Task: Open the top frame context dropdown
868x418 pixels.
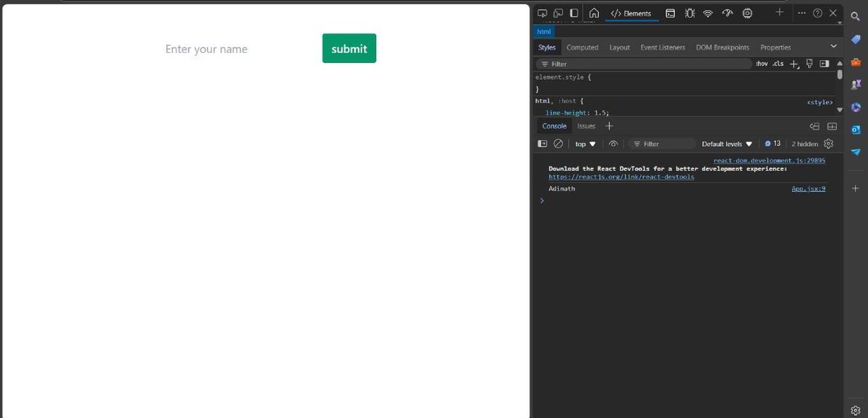Action: pyautogui.click(x=584, y=143)
